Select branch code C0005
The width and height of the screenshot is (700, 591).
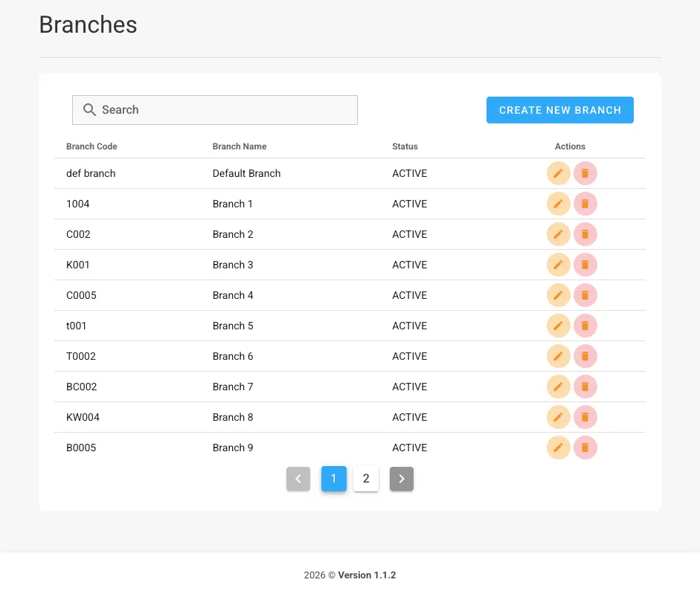point(81,295)
